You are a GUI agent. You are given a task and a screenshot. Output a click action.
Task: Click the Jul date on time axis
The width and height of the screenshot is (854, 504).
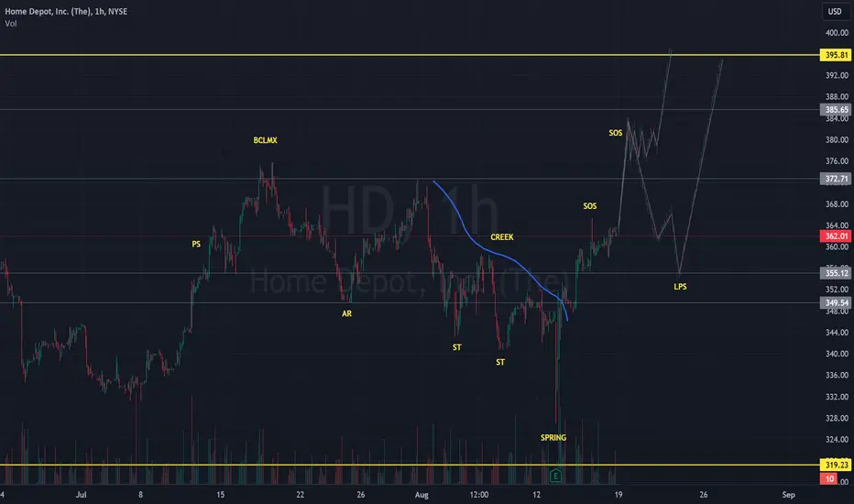[82, 495]
